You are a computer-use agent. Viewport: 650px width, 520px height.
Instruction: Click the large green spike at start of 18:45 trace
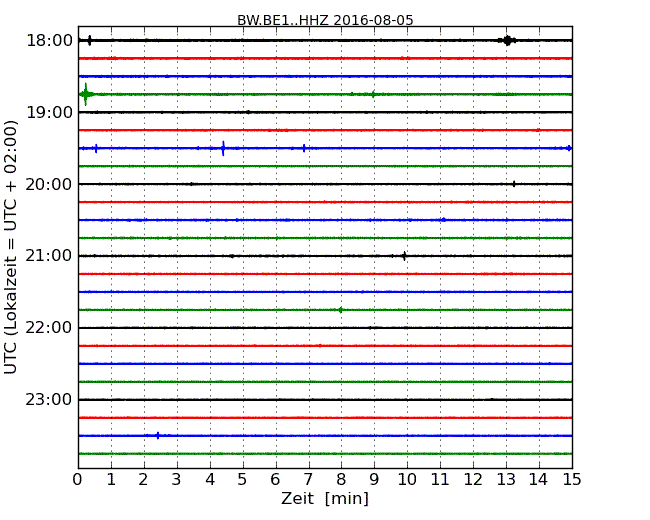point(86,95)
